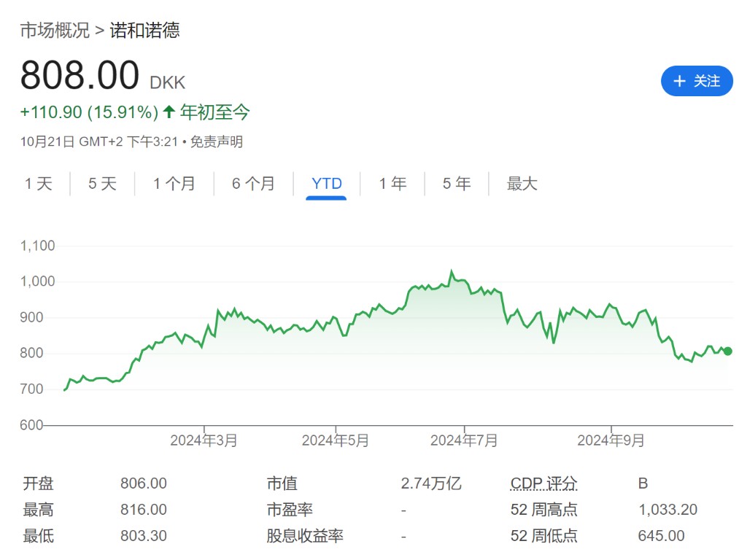Click the green endpoint dot on chart
Screen dimensions: 747x560
[x=727, y=351]
